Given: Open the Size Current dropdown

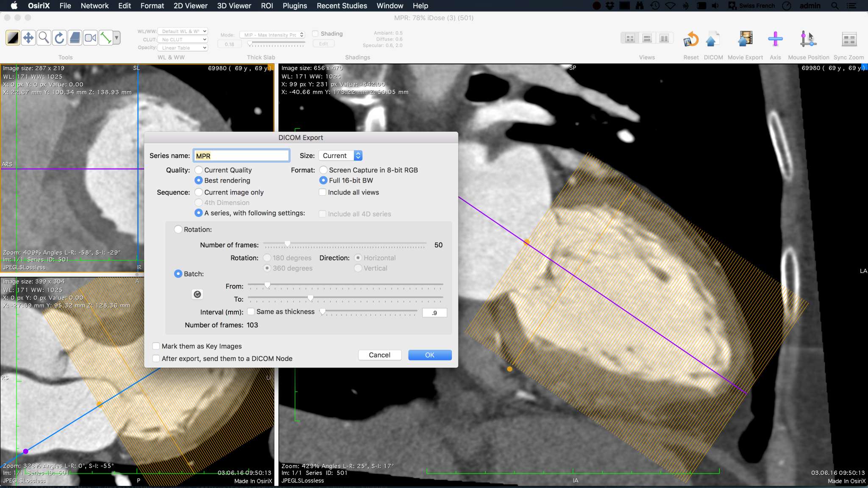Looking at the screenshot, I should coord(340,155).
